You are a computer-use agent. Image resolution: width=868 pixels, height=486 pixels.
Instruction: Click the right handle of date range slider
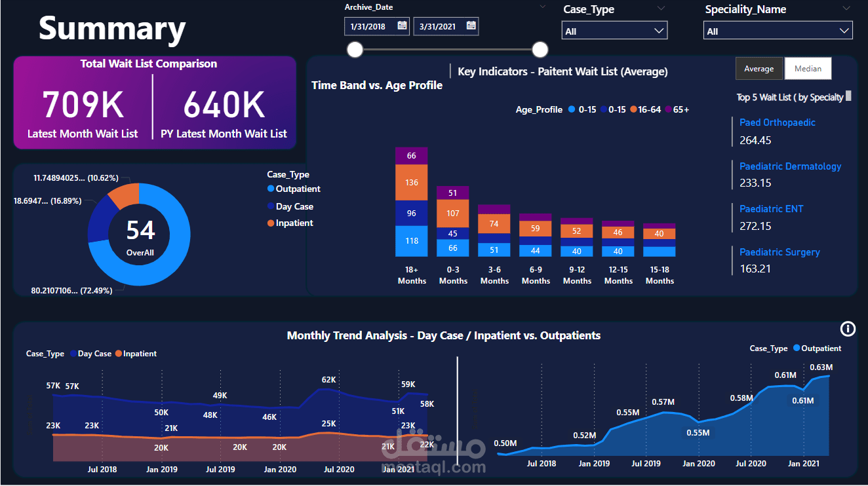click(x=540, y=49)
